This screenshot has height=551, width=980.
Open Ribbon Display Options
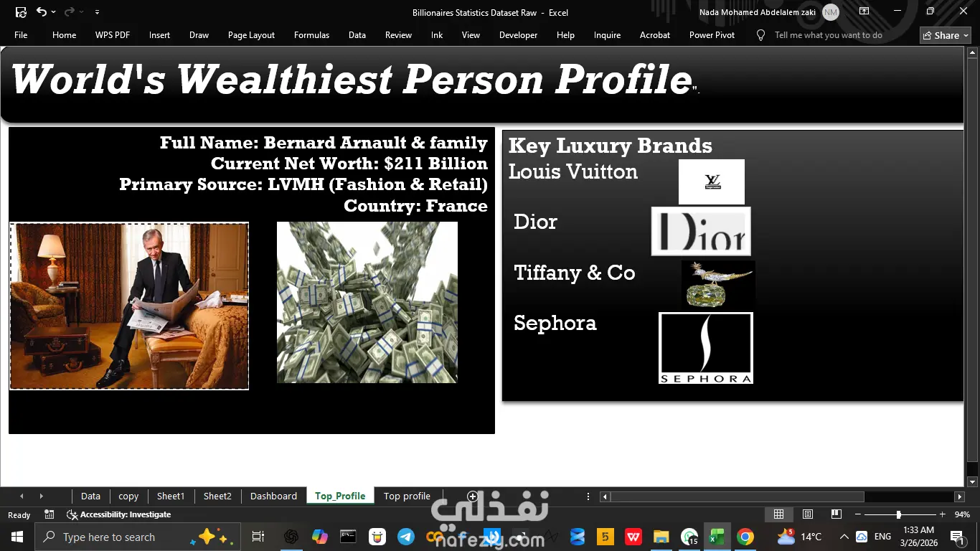coord(864,11)
